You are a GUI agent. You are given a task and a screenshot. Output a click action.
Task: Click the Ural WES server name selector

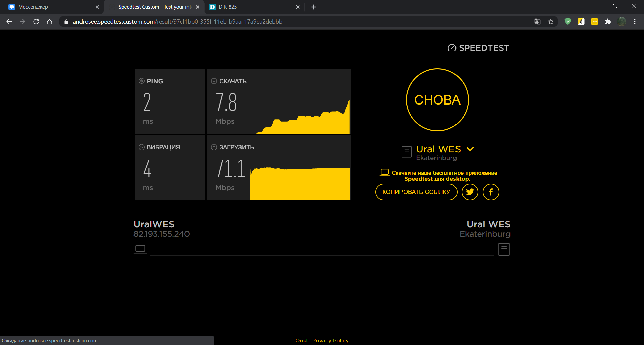click(438, 149)
